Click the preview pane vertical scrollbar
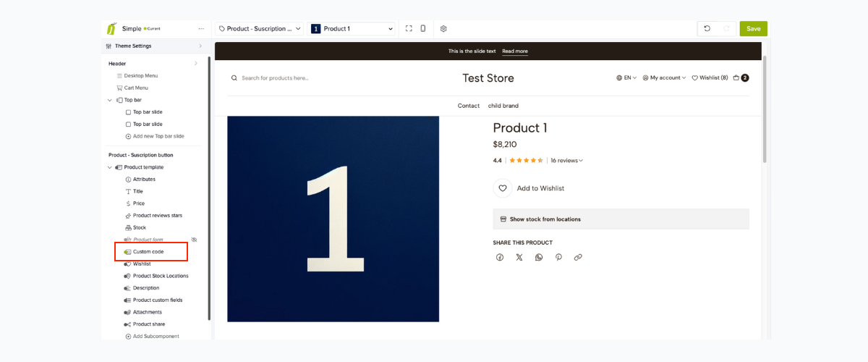The height and width of the screenshot is (362, 868). (765, 109)
